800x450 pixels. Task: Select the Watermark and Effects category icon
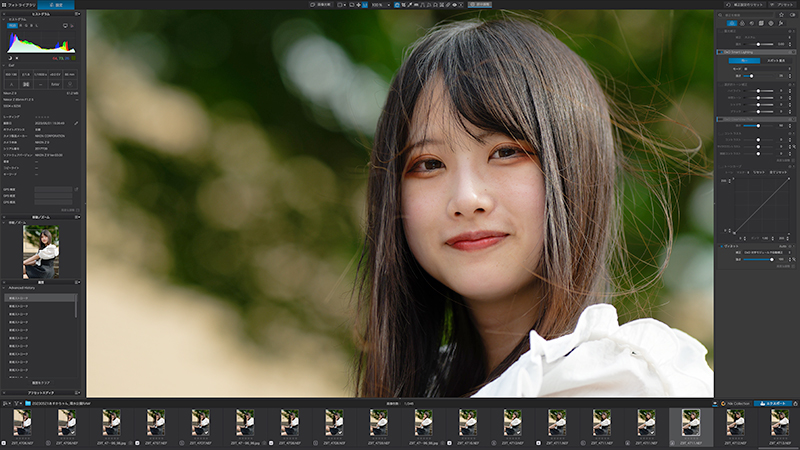(x=781, y=23)
